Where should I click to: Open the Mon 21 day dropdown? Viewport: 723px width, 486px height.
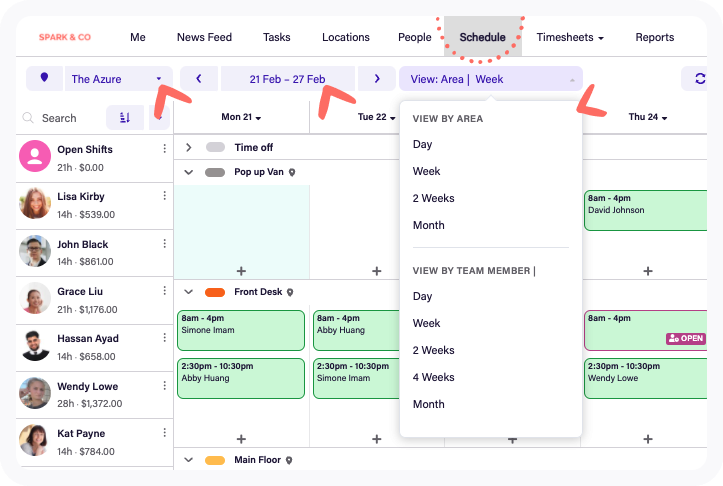click(241, 118)
